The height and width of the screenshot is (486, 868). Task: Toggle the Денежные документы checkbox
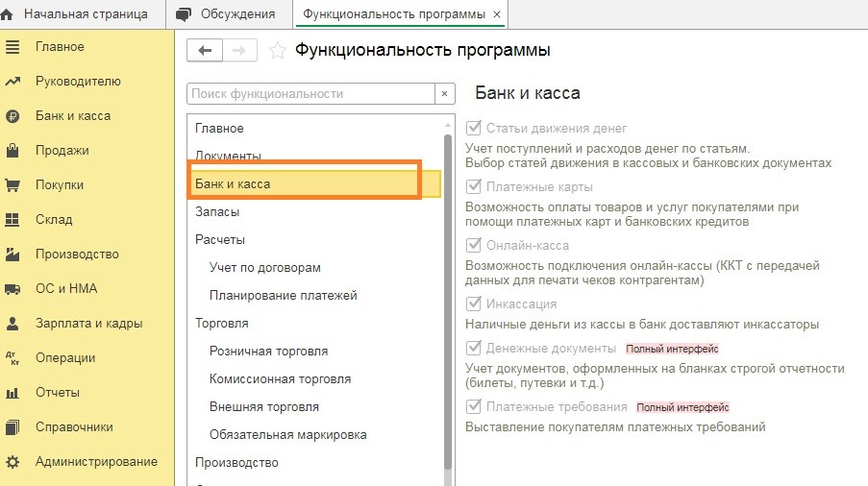click(x=473, y=348)
